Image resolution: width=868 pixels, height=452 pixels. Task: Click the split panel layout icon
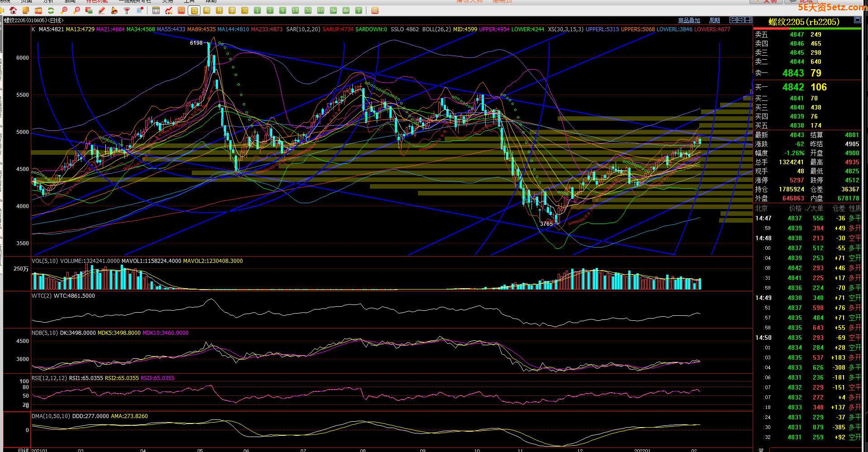point(749,20)
